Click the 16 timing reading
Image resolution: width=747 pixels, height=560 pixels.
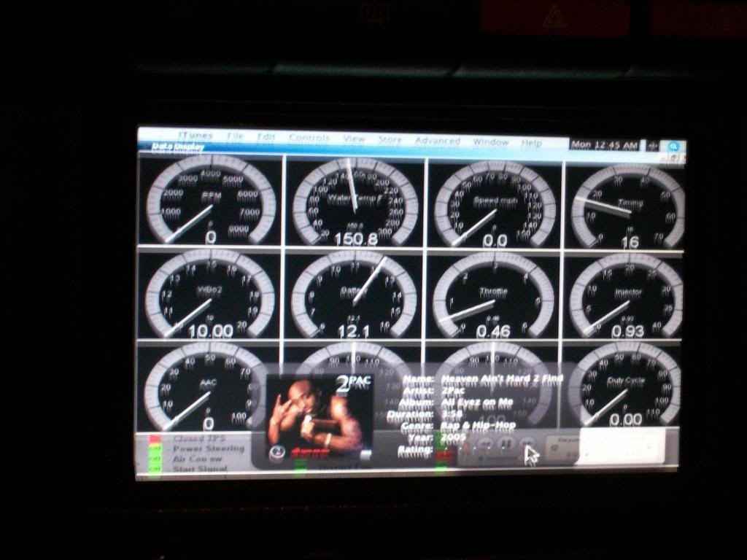(630, 242)
